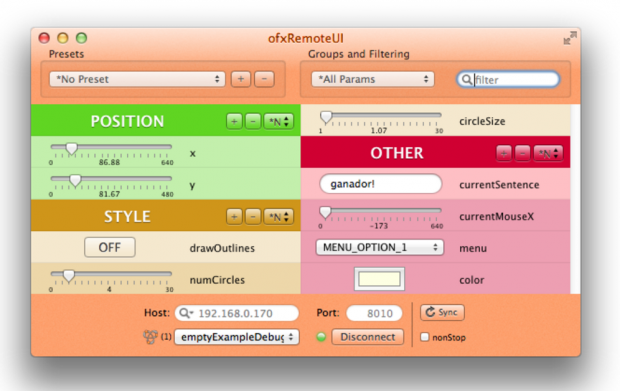Image resolution: width=620 pixels, height=391 pixels.
Task: Click the filter search field
Action: coord(508,79)
